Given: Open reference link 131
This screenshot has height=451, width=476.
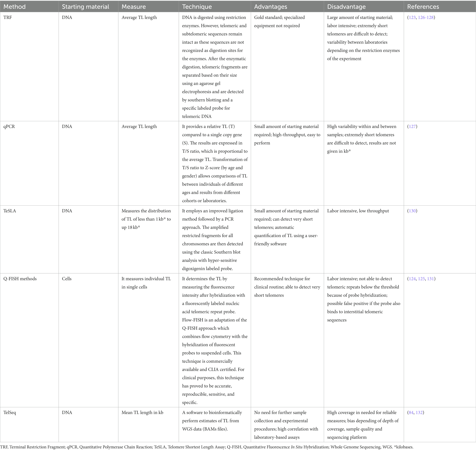Looking at the screenshot, I should [x=430, y=279].
